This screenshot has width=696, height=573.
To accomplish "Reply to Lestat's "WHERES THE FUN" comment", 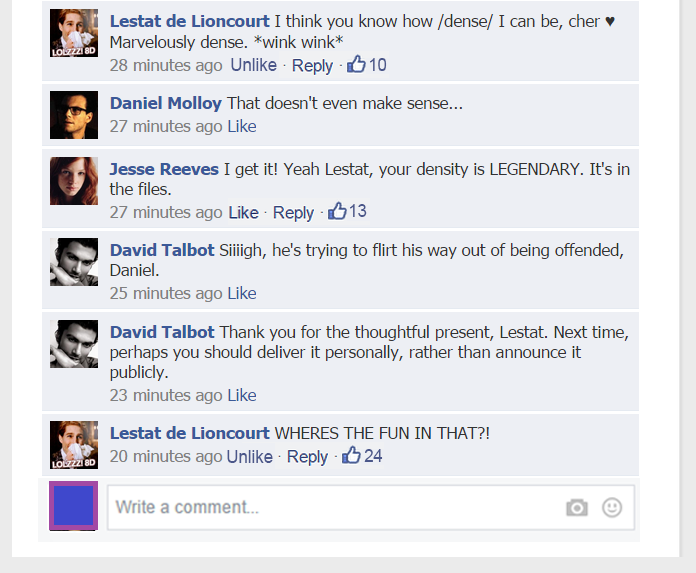I will (x=307, y=456).
